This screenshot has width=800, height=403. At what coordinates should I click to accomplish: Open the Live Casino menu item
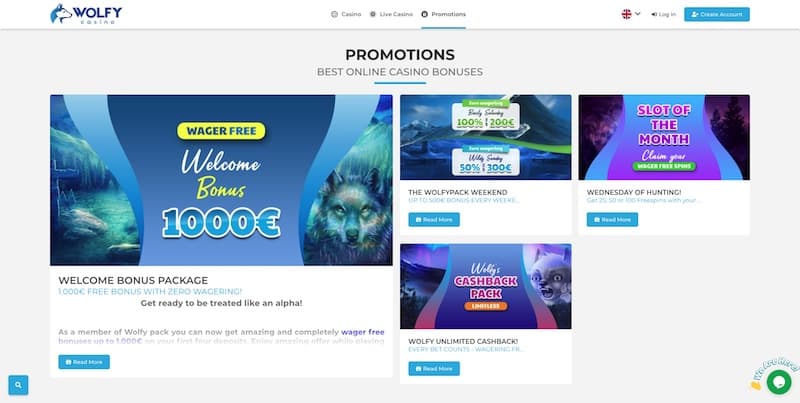point(391,14)
